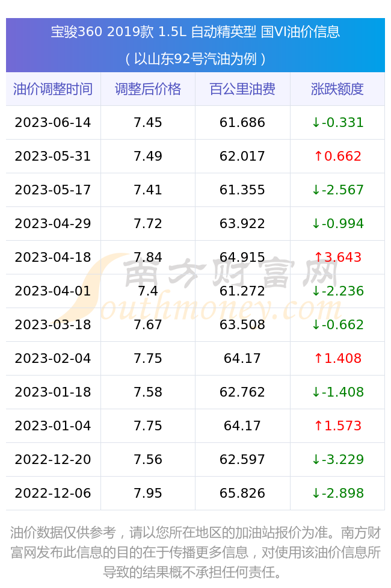
Task: Click the 油价调整时间 column header
Action: [x=53, y=89]
